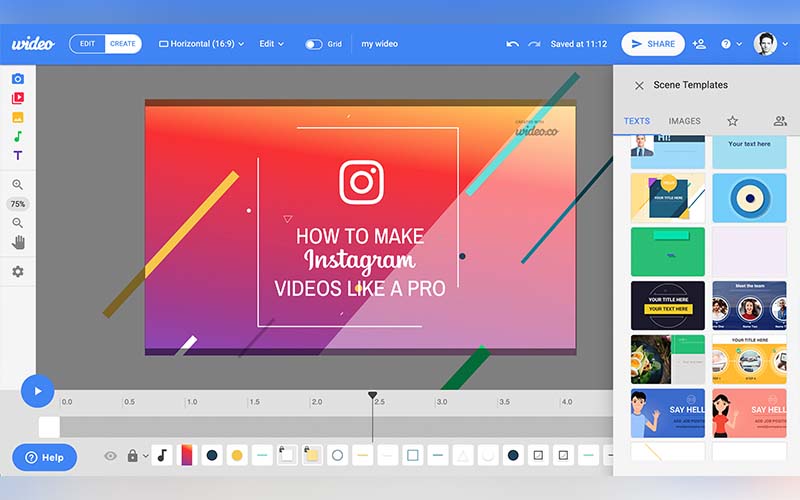
Task: Open user profile avatar
Action: tap(765, 44)
